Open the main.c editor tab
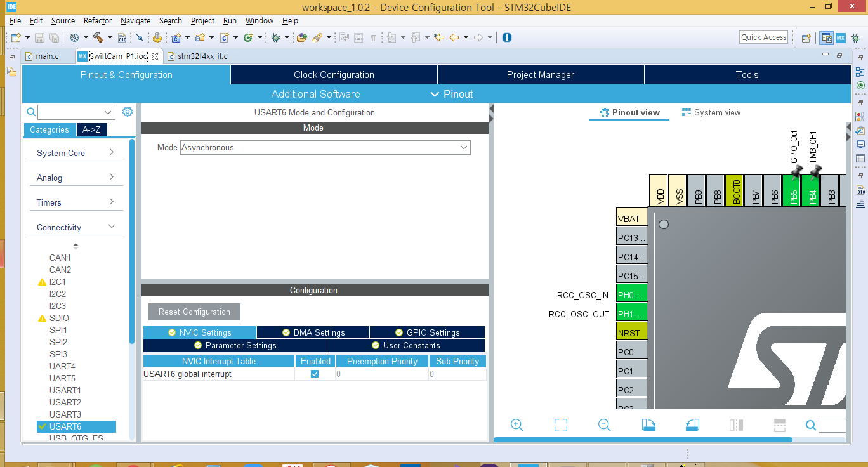The width and height of the screenshot is (868, 467). click(x=47, y=56)
